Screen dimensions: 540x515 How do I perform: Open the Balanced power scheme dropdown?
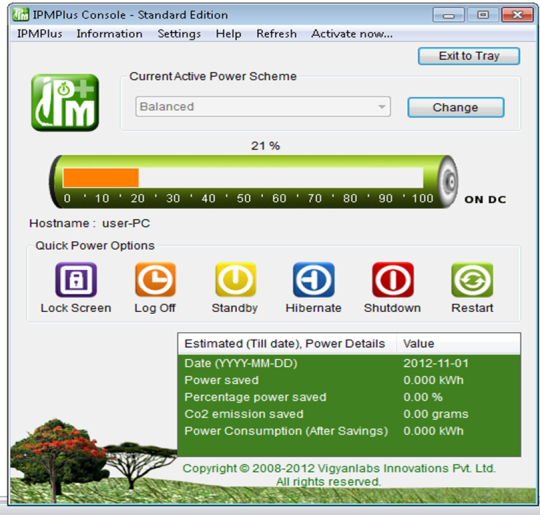[263, 107]
